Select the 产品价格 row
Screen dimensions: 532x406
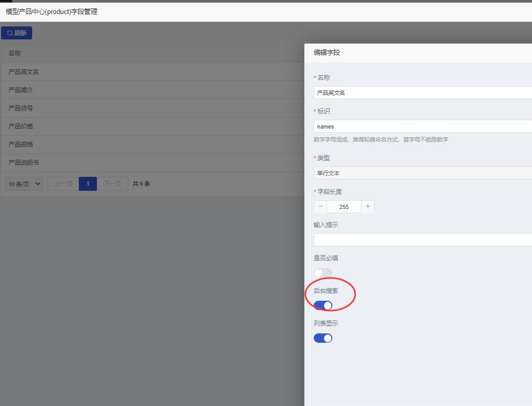point(152,126)
